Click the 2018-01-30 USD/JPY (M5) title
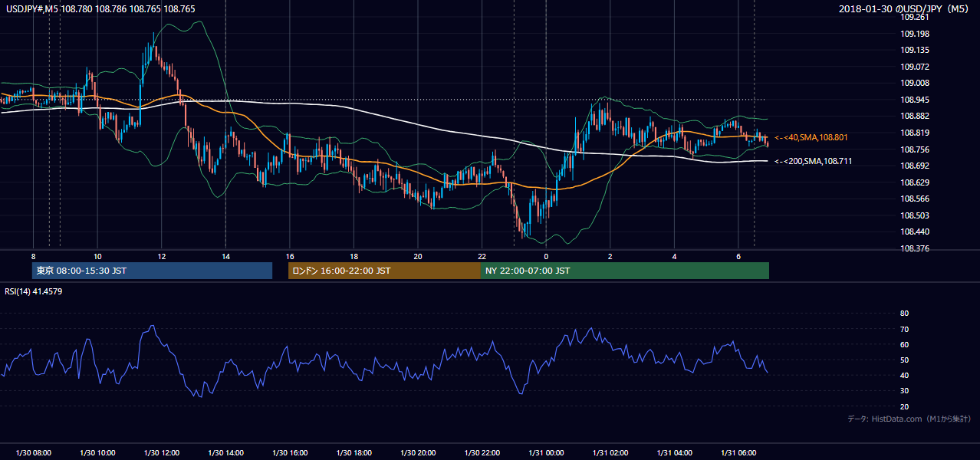The width and height of the screenshot is (980, 460). (906, 9)
